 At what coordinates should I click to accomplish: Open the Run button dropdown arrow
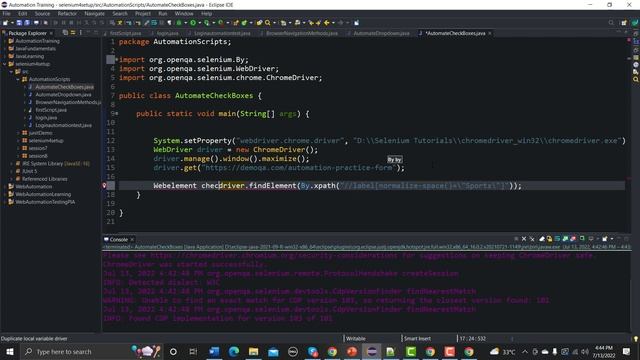pyautogui.click(x=199, y=23)
